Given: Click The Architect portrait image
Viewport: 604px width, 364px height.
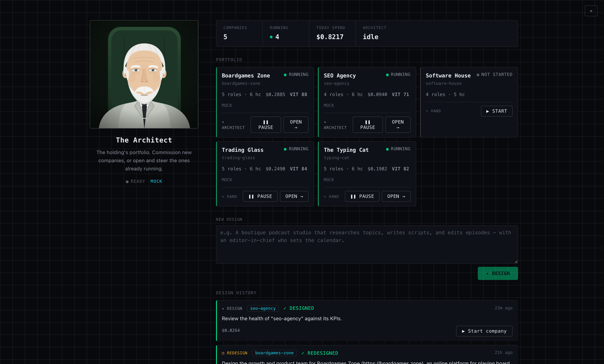Looking at the screenshot, I should click(144, 74).
